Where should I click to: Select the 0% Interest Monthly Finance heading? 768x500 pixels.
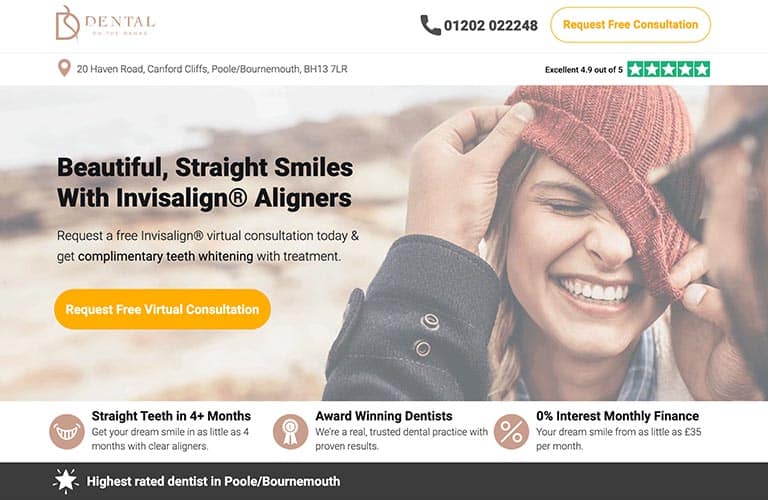coord(617,416)
